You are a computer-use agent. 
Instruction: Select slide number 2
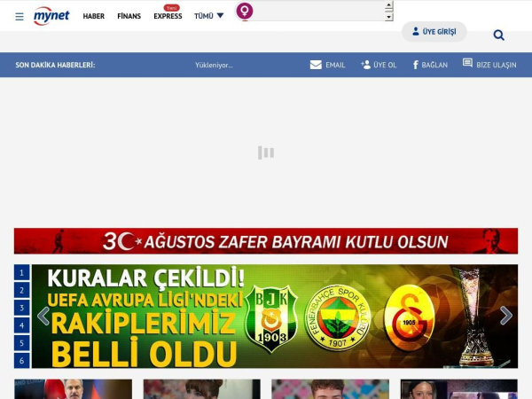pyautogui.click(x=21, y=290)
